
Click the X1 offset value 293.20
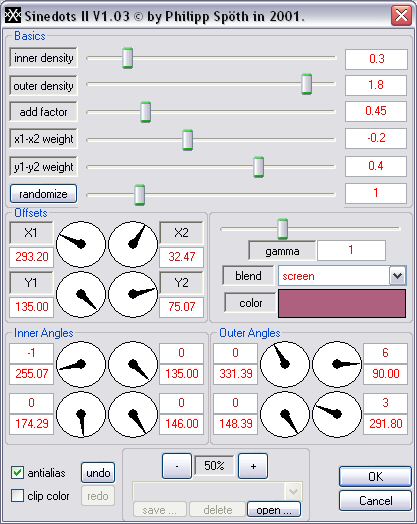31,257
